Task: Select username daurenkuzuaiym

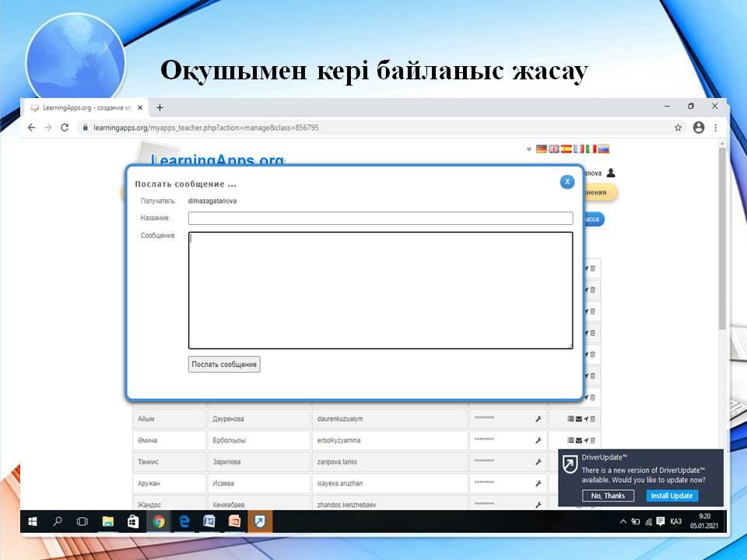Action: pyautogui.click(x=340, y=419)
